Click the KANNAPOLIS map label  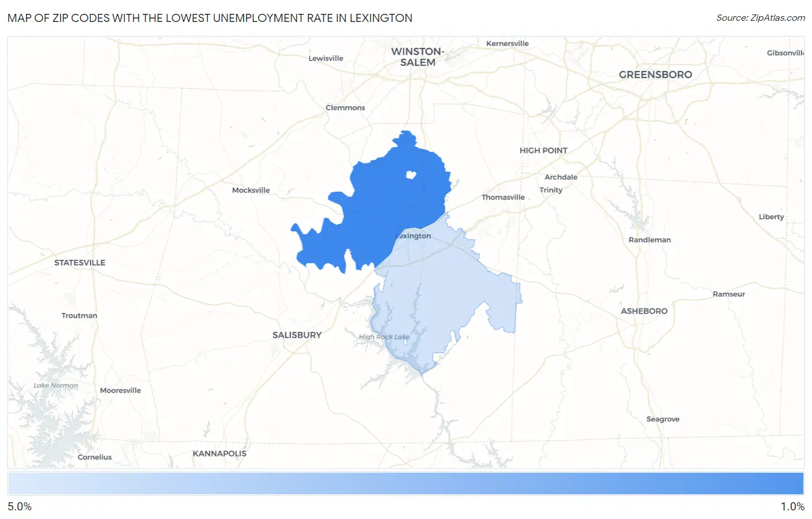[219, 454]
